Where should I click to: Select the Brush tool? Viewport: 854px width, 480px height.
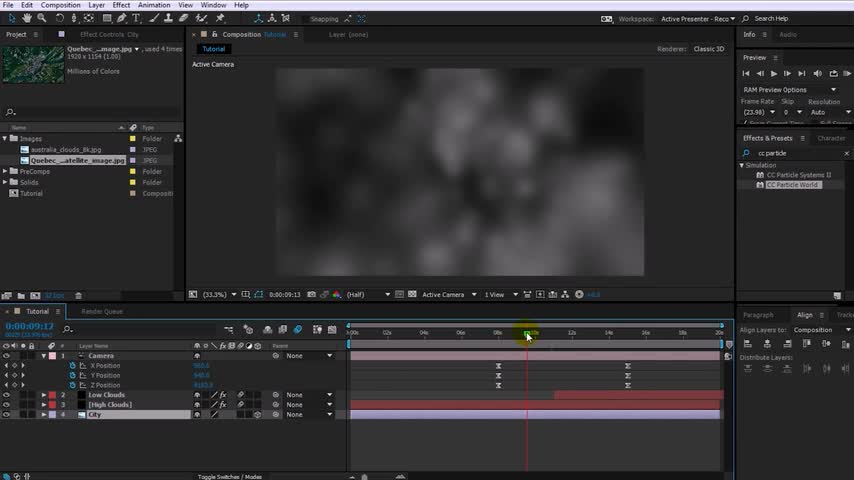click(154, 19)
